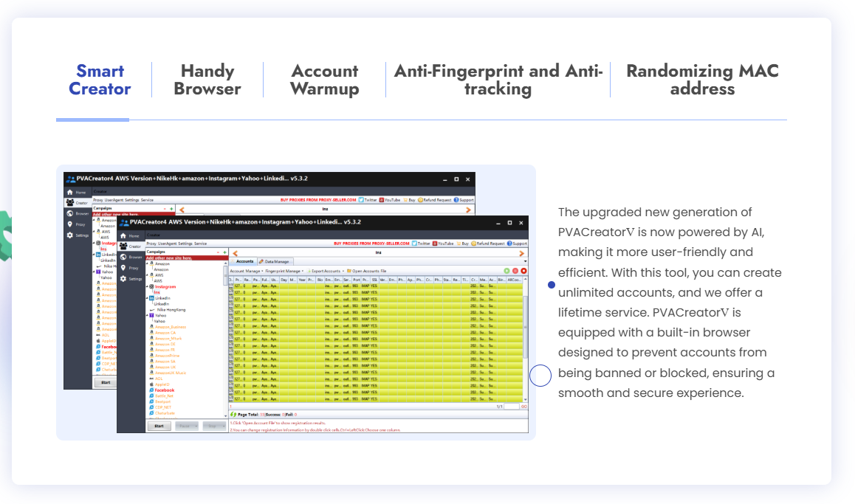Select Amazon_Business site in front window
The height and width of the screenshot is (504, 855).
click(x=171, y=327)
